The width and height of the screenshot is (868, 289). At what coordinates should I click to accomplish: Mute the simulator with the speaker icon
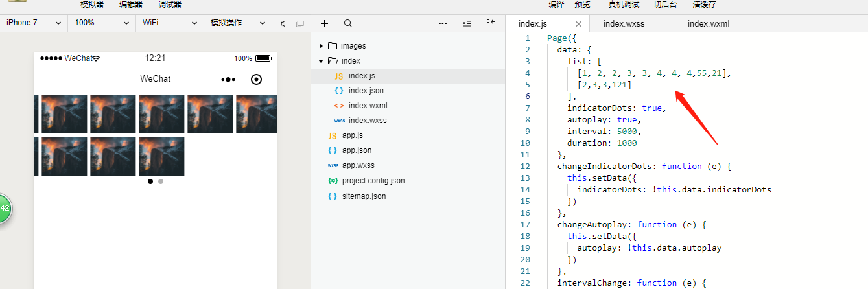click(x=283, y=23)
